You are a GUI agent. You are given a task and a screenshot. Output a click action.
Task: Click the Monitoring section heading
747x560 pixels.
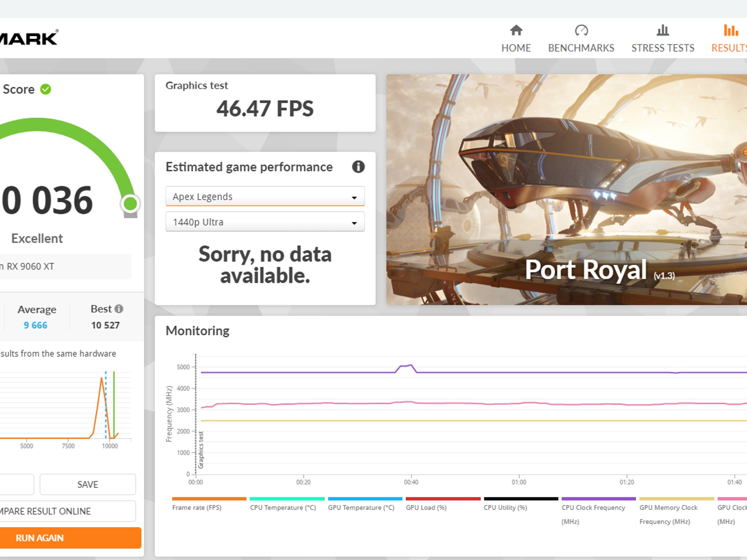(197, 331)
